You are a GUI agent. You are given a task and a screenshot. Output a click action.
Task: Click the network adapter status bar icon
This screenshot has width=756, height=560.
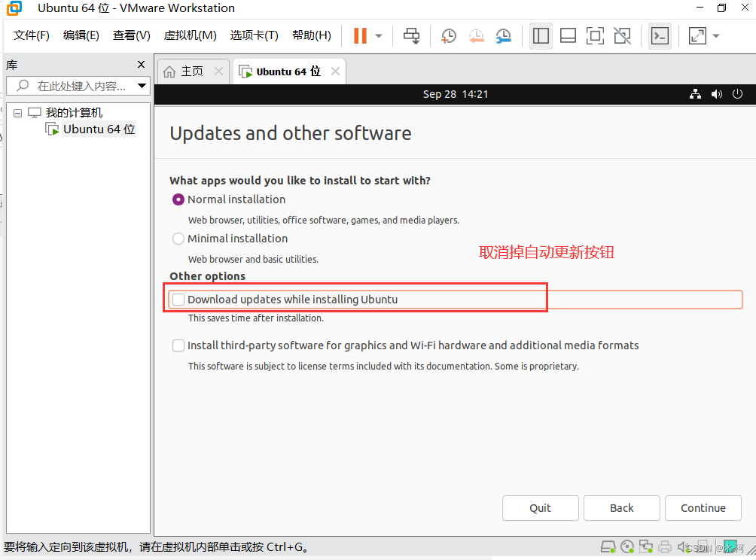pos(646,547)
